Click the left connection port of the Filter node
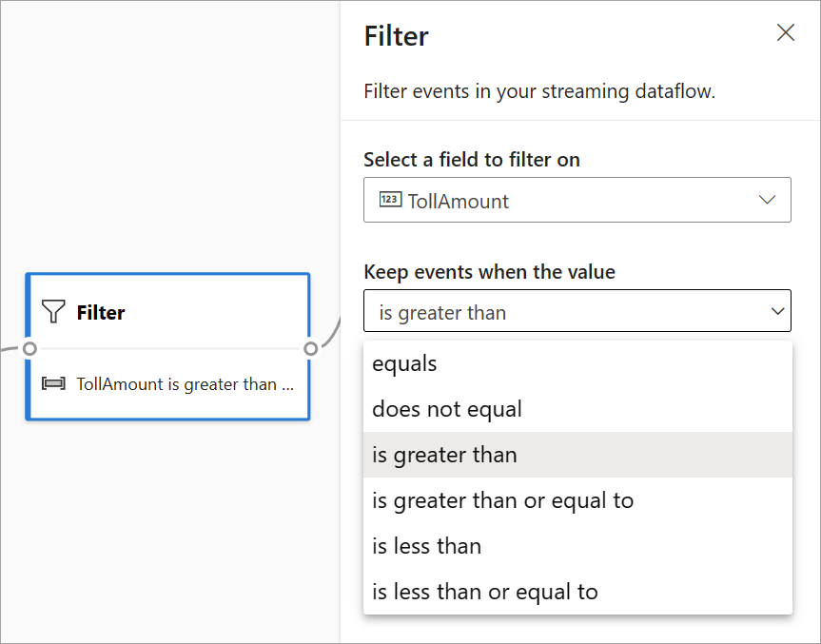Screen dimensions: 821x644 click(29, 348)
